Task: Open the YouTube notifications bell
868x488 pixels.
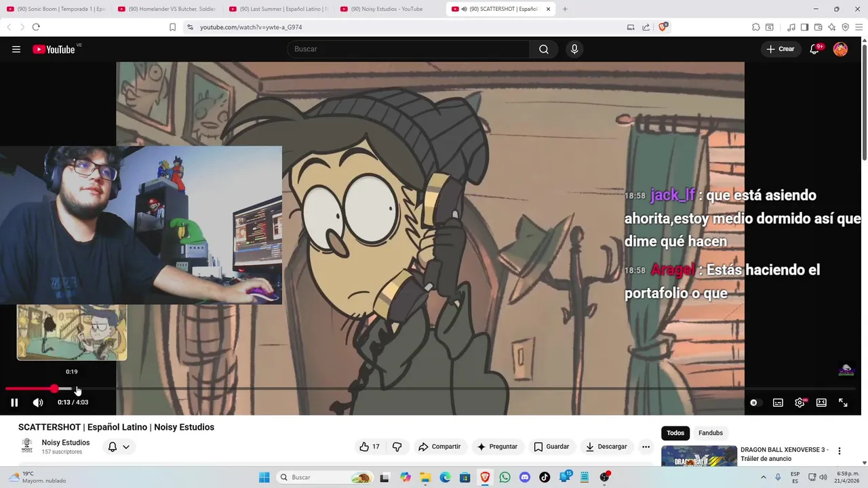Action: pyautogui.click(x=815, y=49)
